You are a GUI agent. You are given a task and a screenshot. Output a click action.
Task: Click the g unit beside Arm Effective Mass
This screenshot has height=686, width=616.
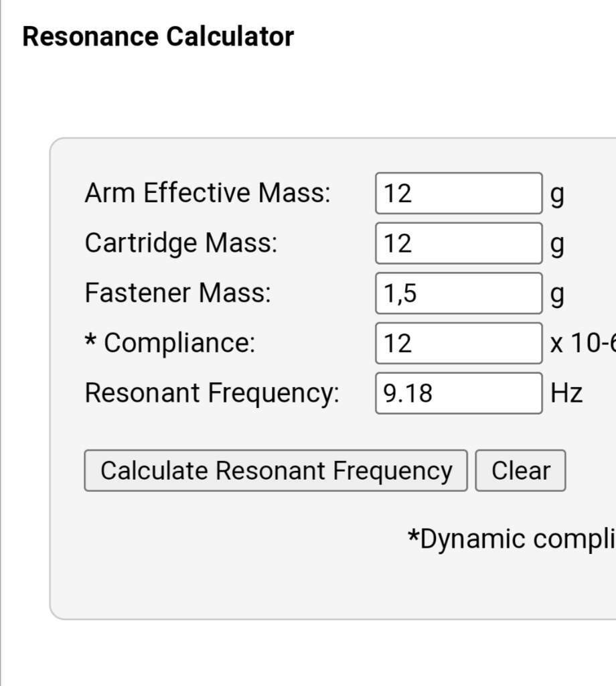(x=558, y=196)
